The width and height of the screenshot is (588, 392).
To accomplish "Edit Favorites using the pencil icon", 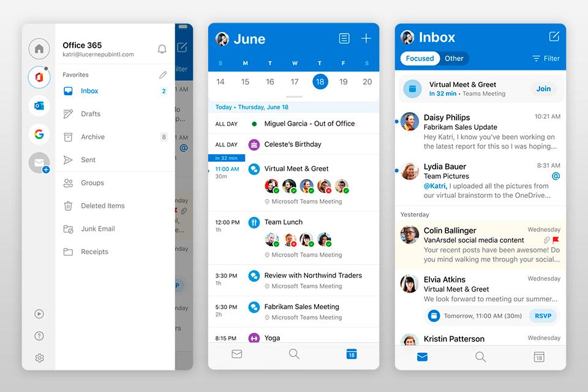I will pos(162,74).
